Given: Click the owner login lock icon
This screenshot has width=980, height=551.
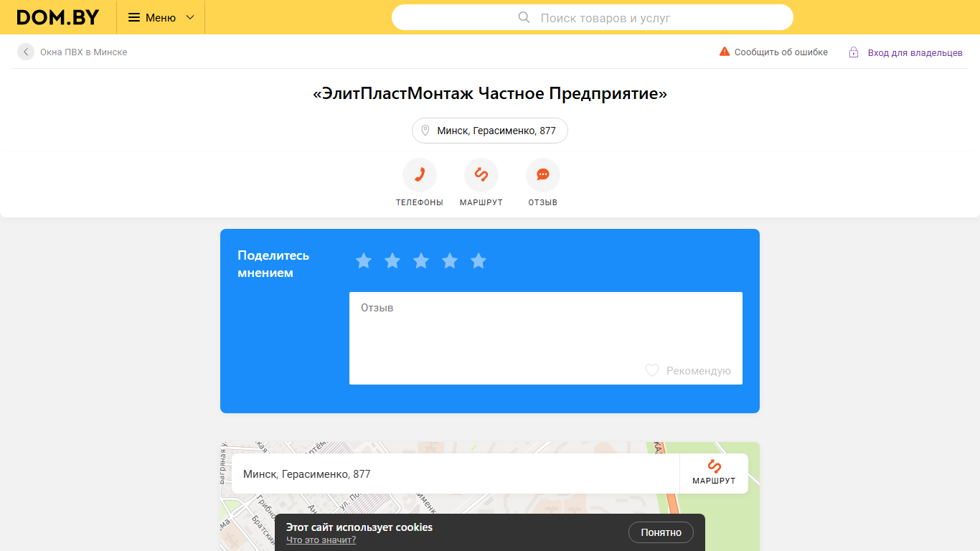Looking at the screenshot, I should (x=854, y=52).
